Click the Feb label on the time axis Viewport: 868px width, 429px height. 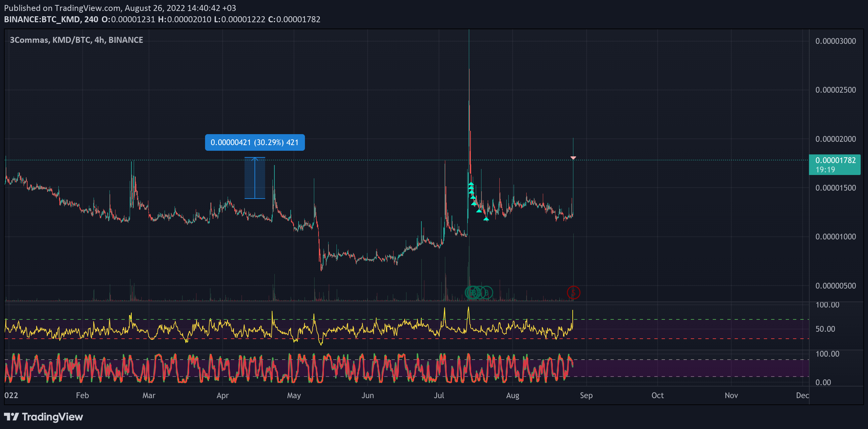click(x=82, y=395)
